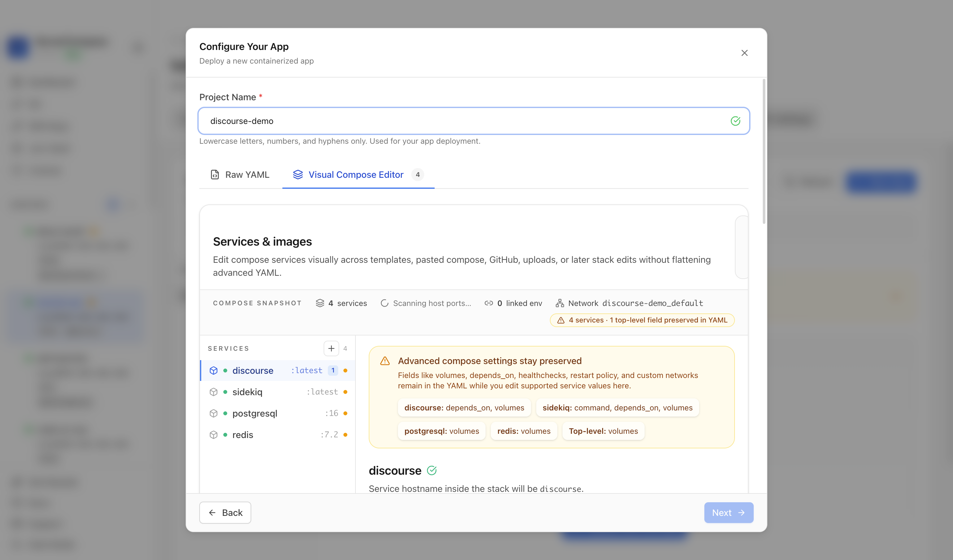Click the discourse service cube icon
Screen dimensions: 953x560
click(x=213, y=371)
